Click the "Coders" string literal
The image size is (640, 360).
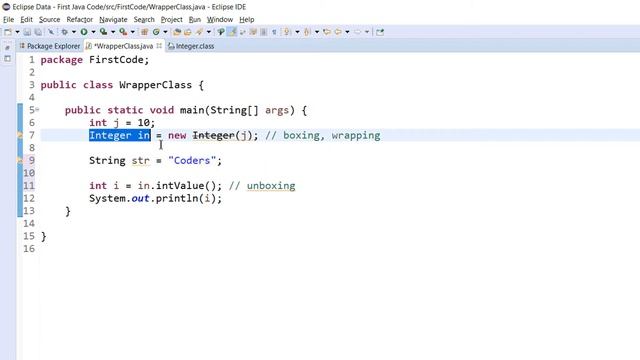[192, 160]
